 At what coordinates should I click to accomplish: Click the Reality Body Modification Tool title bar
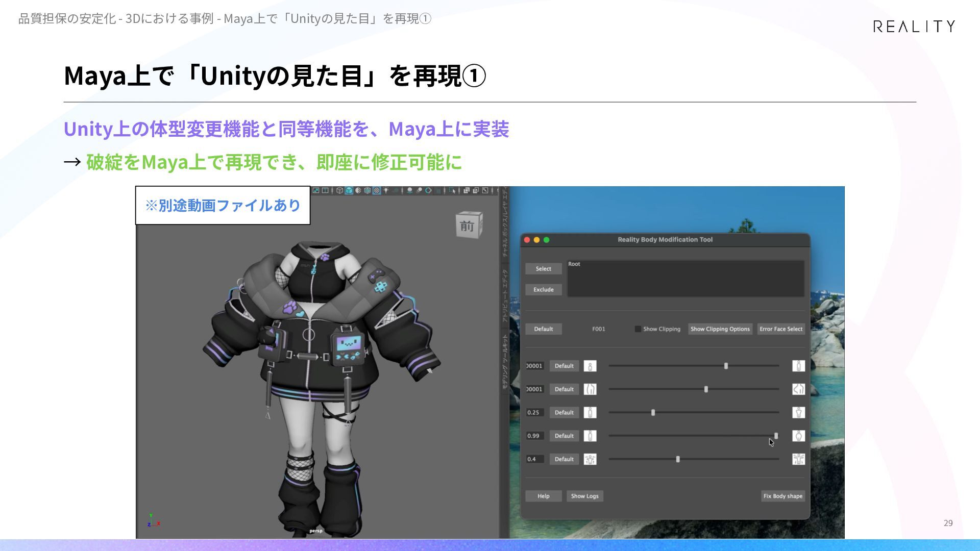point(665,240)
